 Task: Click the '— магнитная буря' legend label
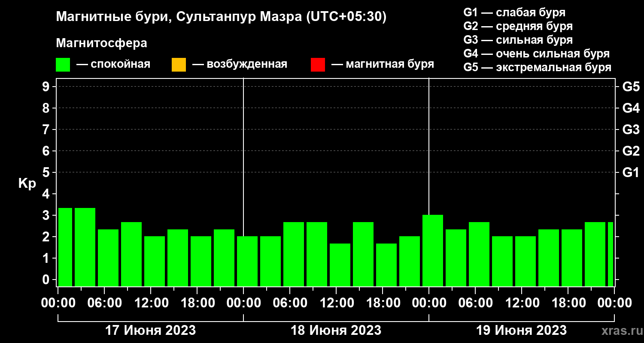[x=383, y=65]
